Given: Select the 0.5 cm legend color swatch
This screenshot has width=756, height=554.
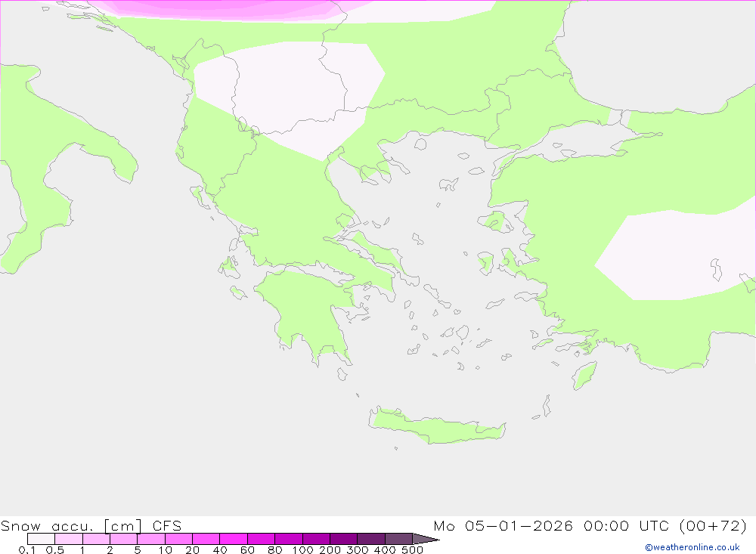Looking at the screenshot, I should click(x=69, y=539).
